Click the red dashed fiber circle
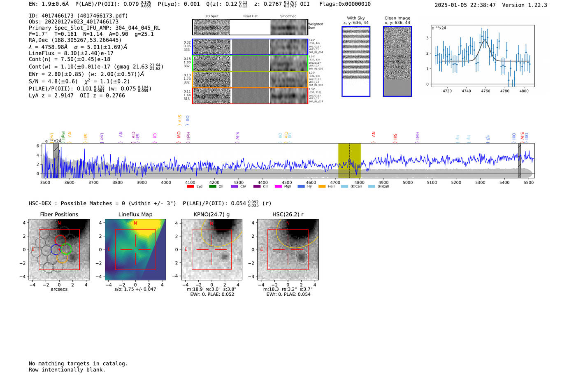Viewport: 576px width, 392px height. click(x=60, y=240)
